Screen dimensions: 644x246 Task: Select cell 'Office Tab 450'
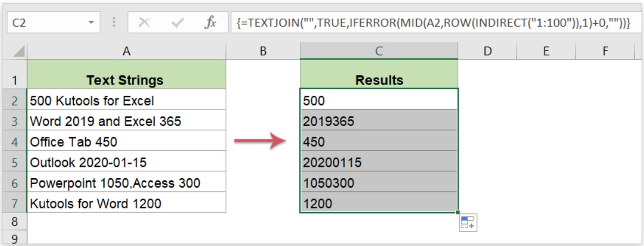pos(127,140)
